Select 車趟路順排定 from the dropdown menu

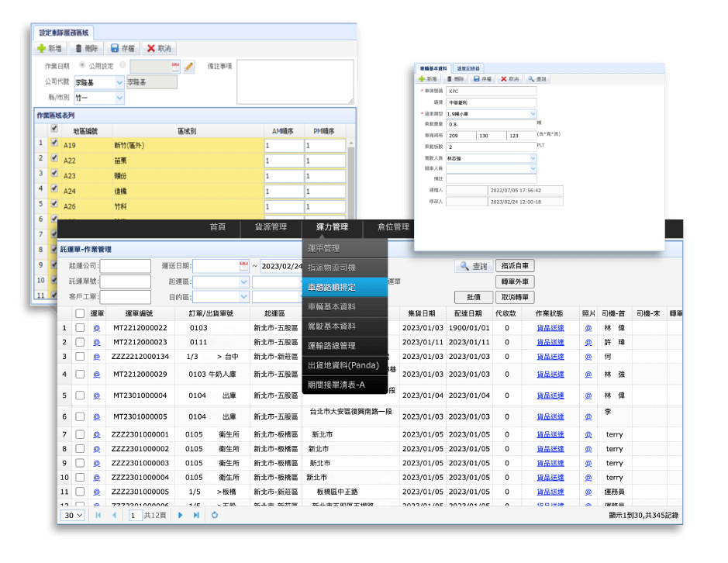pos(343,287)
